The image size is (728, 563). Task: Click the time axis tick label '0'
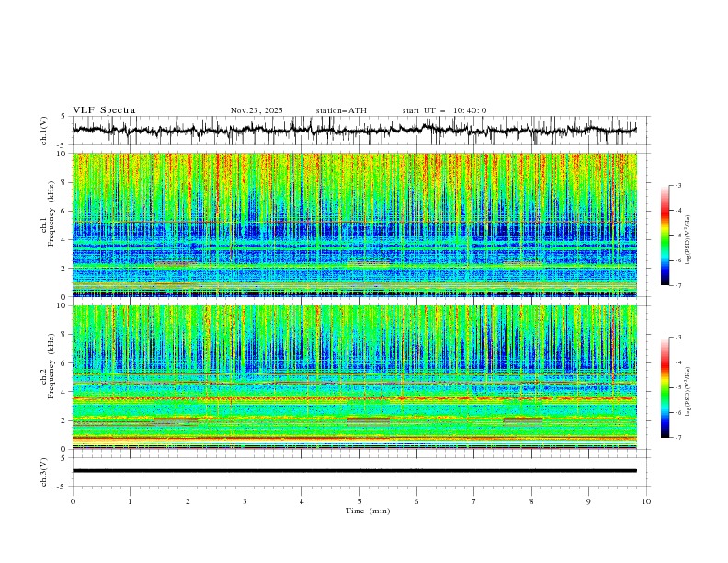73,501
